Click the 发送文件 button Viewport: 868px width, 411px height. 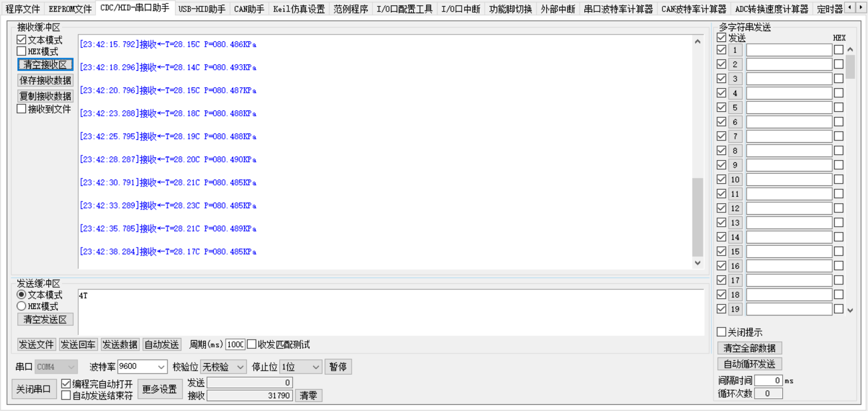click(37, 344)
